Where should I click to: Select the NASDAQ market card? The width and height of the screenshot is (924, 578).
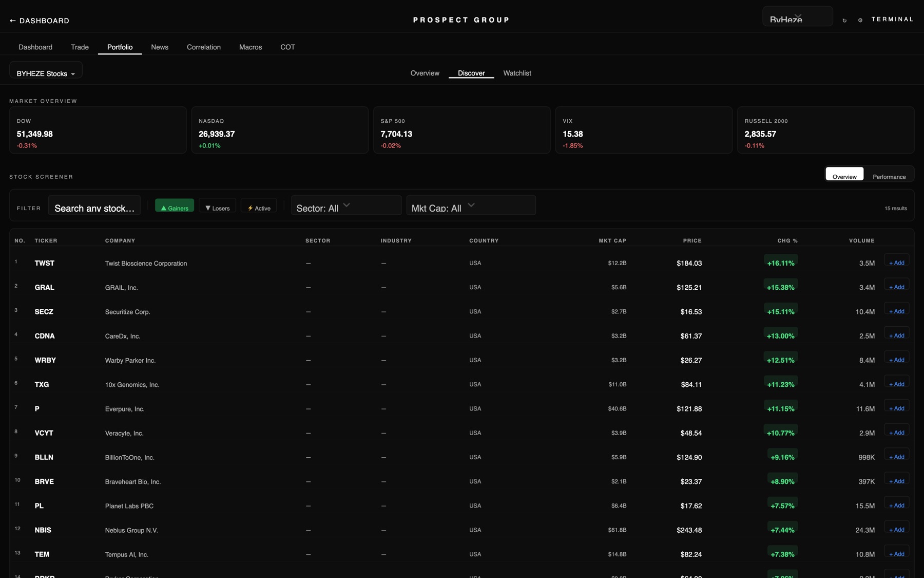coord(280,130)
